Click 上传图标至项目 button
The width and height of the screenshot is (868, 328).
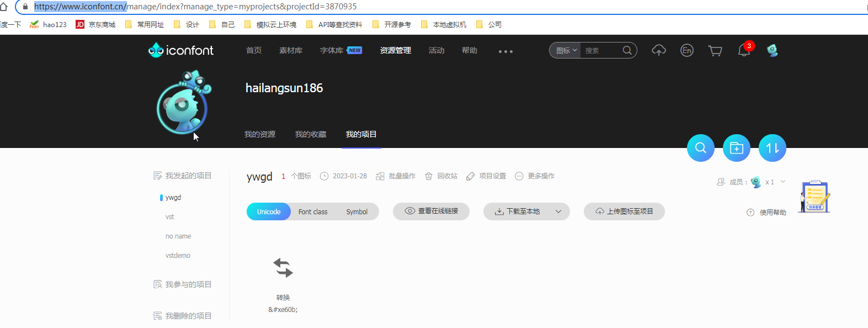[624, 211]
